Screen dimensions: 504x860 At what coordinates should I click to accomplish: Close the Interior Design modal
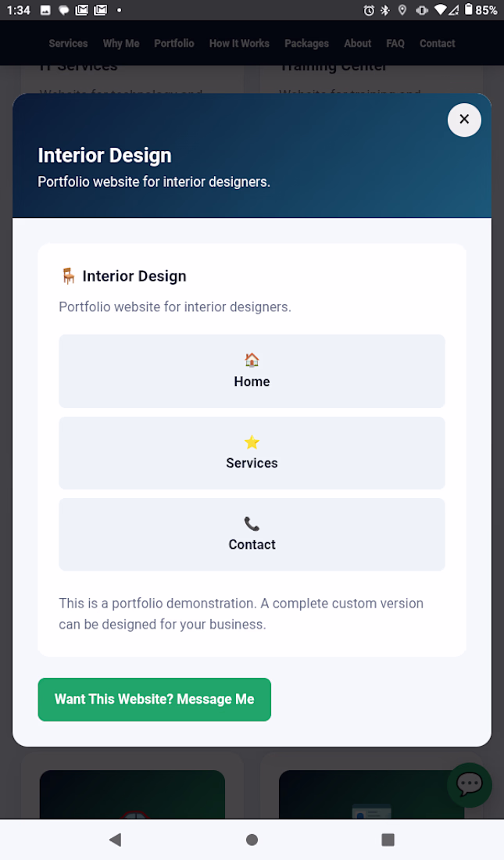[464, 120]
